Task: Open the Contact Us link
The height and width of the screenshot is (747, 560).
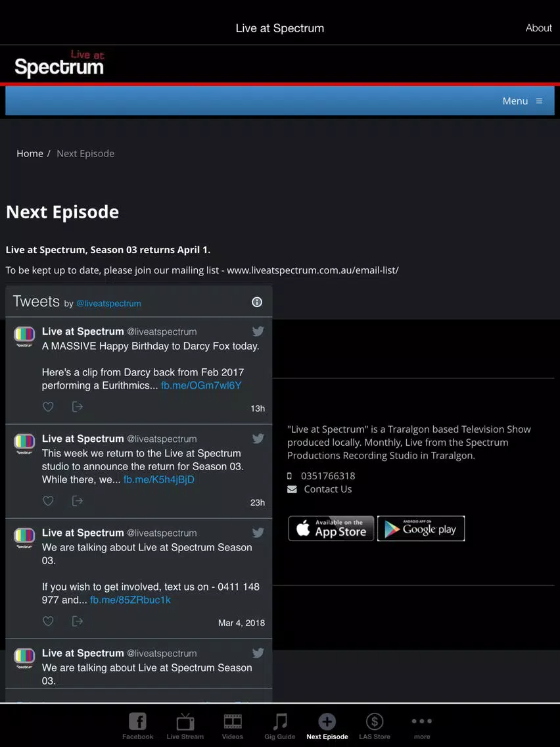Action: coord(327,489)
